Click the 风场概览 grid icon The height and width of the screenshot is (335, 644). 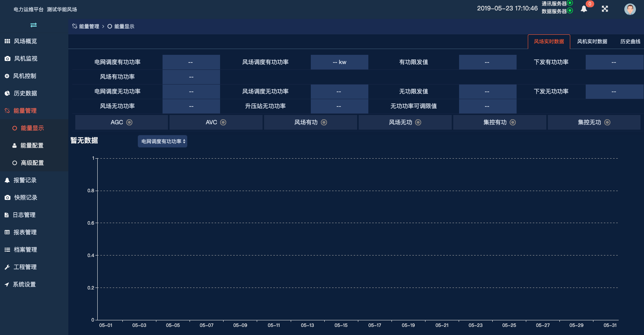pyautogui.click(x=7, y=41)
